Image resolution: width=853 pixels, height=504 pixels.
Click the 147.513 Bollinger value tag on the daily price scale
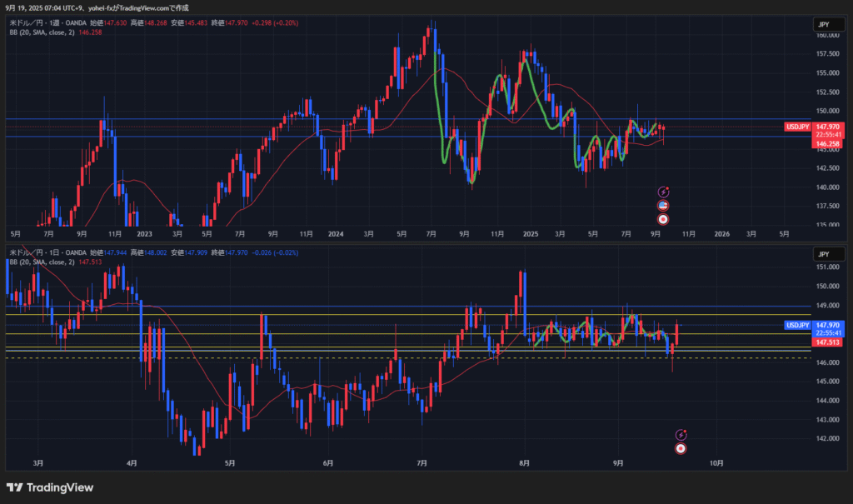point(828,342)
